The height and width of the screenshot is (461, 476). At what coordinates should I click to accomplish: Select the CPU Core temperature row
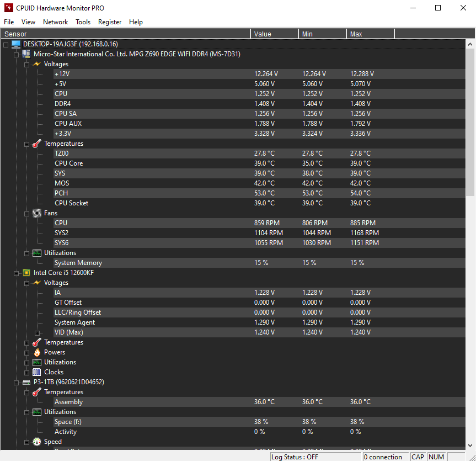(x=259, y=163)
